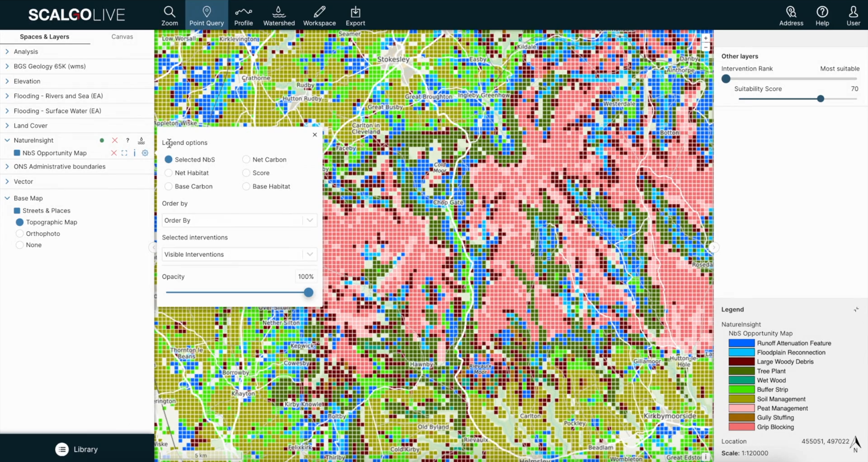This screenshot has height=462, width=868.
Task: Open the Library button label
Action: click(x=86, y=449)
